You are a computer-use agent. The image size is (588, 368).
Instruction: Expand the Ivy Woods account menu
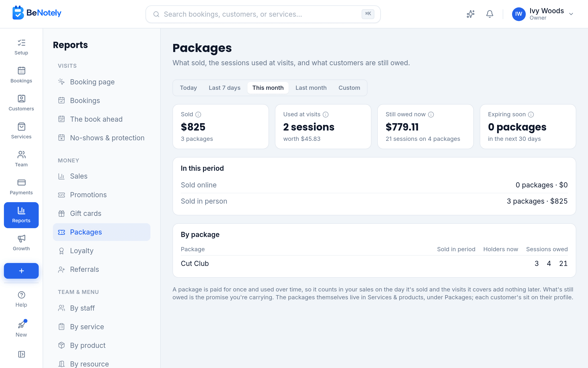(542, 14)
